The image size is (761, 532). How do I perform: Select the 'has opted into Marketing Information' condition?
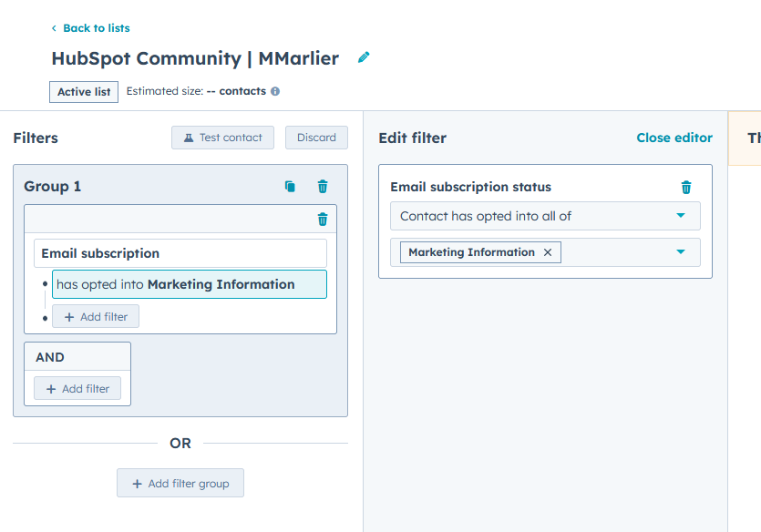tap(189, 284)
